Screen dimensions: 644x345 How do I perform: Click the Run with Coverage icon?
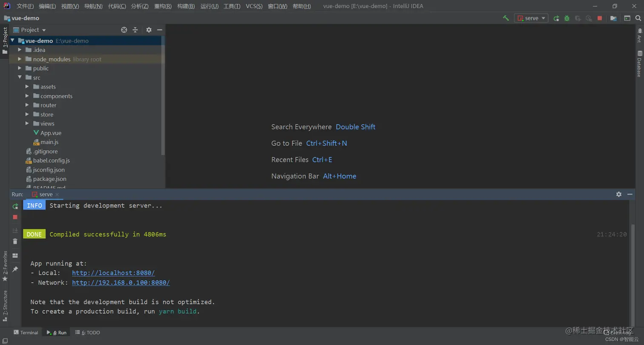(578, 18)
